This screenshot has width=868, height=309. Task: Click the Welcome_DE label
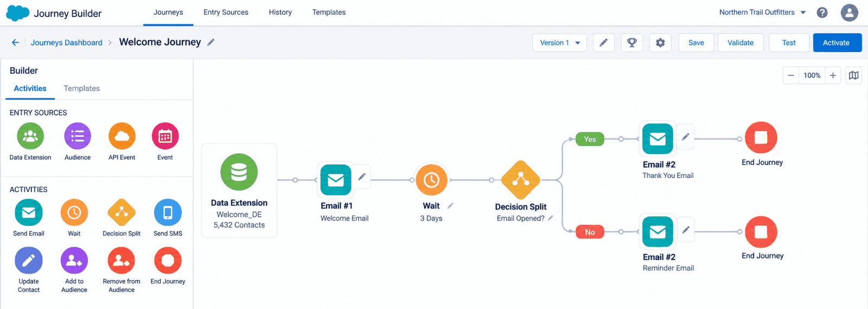pyautogui.click(x=239, y=215)
